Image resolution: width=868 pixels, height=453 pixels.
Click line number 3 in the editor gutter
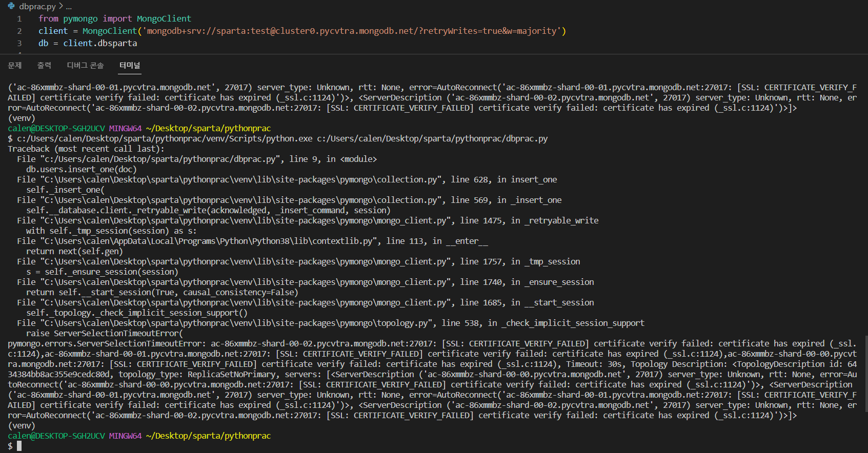tap(19, 44)
